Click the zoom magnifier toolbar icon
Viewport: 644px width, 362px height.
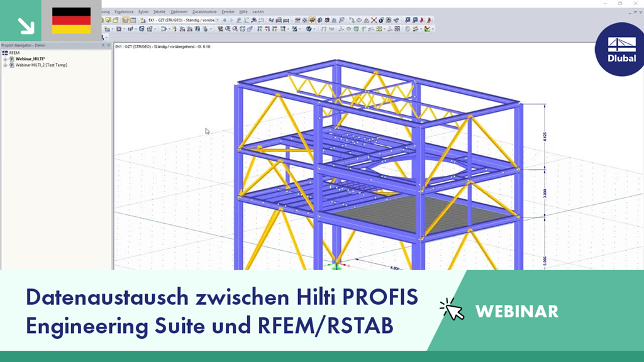coord(228,29)
